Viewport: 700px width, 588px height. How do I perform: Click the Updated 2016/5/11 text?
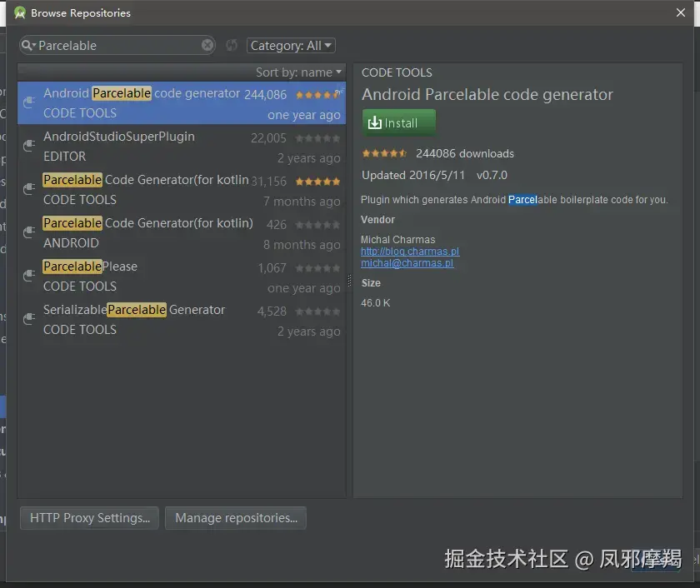point(413,175)
